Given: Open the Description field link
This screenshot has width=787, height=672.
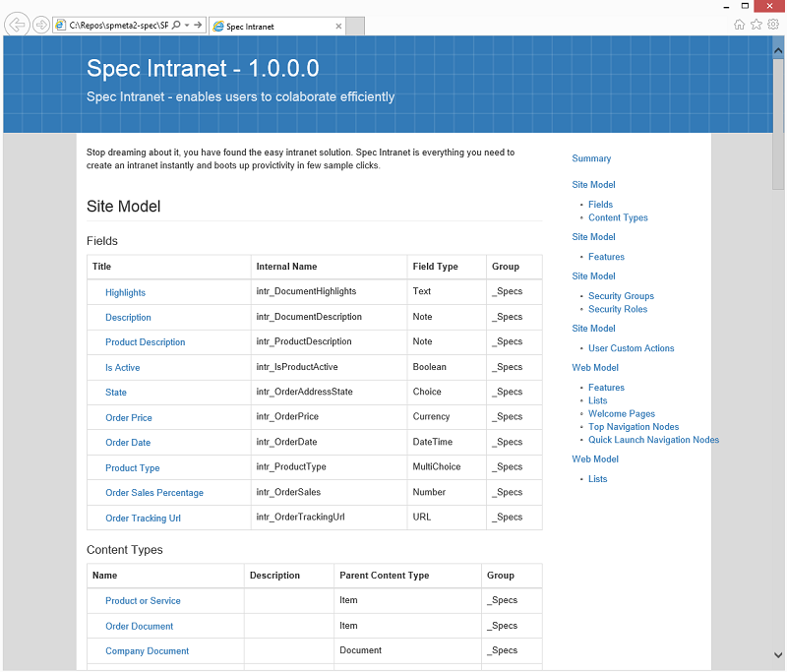Looking at the screenshot, I should click(128, 318).
